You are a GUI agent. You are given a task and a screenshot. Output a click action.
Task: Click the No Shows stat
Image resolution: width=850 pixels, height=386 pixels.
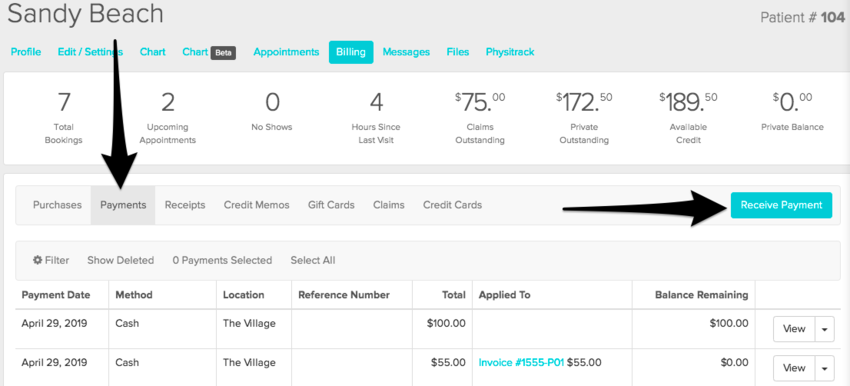coord(272,112)
